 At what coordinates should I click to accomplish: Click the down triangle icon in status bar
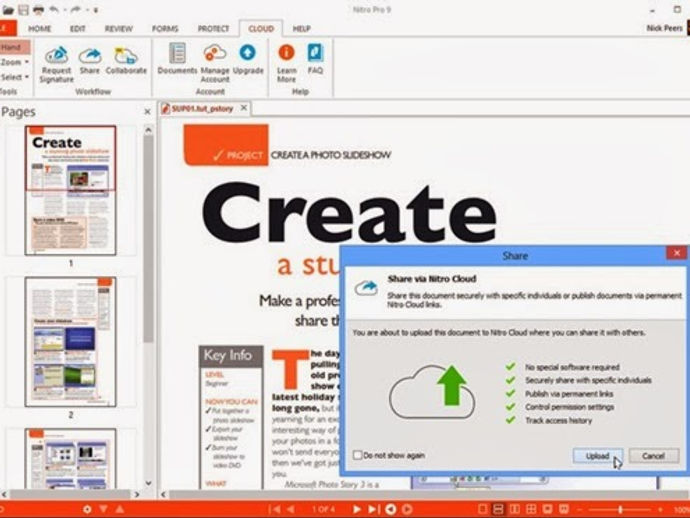103,509
